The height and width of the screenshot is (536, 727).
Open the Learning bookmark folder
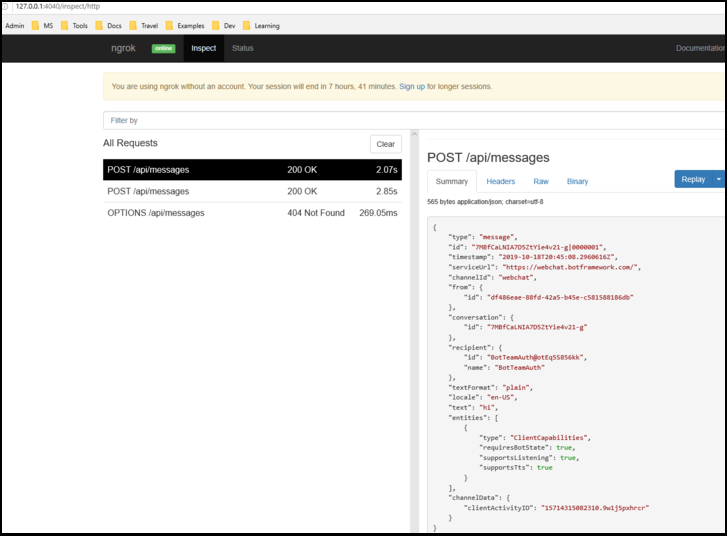[261, 26]
